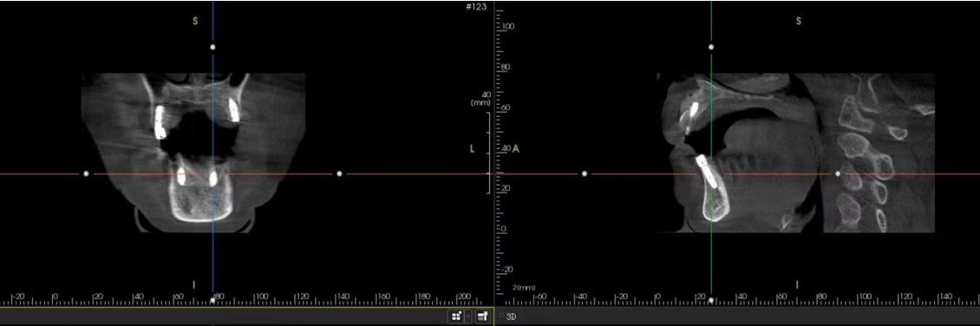Click the #123 slice number label
This screenshot has width=980, height=326.
click(477, 7)
